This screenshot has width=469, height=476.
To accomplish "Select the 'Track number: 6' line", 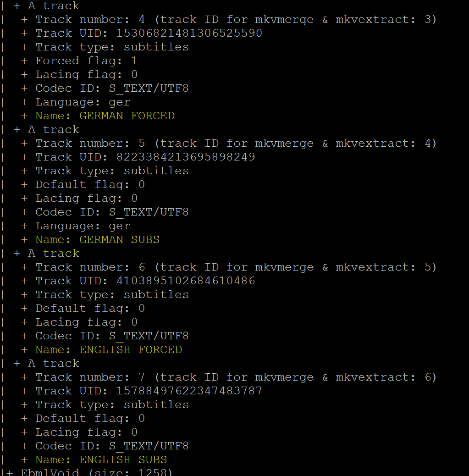I will 236,267.
